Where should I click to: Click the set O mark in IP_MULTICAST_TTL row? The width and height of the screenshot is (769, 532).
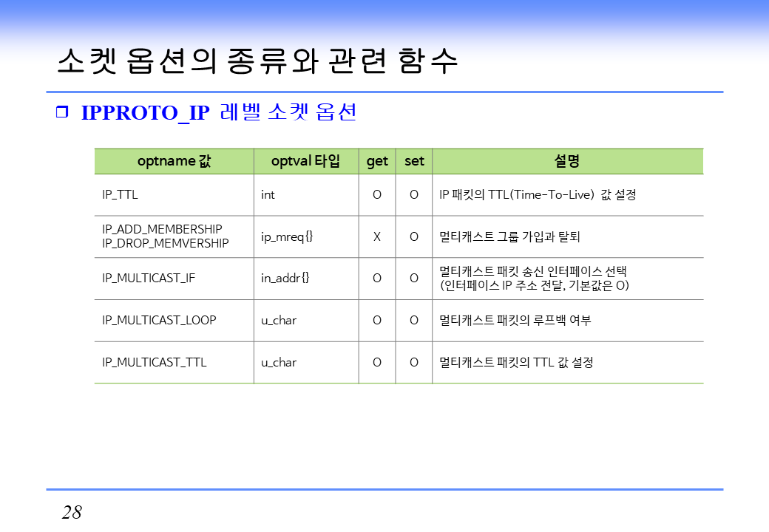click(x=414, y=362)
